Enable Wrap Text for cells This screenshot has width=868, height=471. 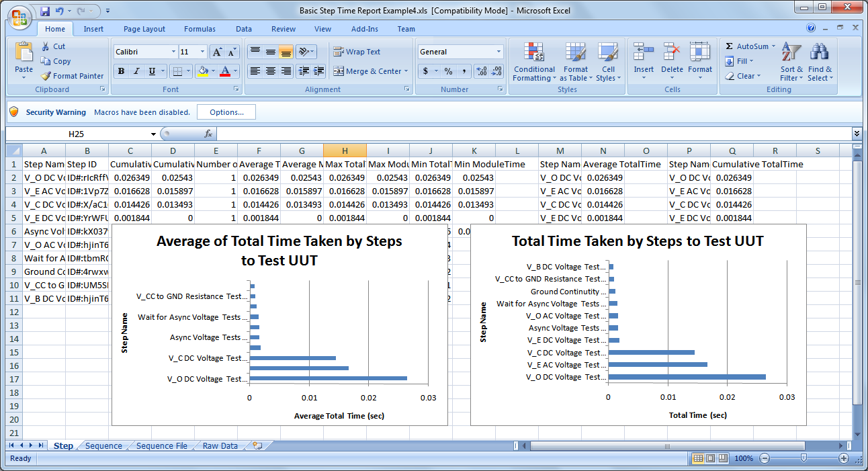click(x=357, y=52)
